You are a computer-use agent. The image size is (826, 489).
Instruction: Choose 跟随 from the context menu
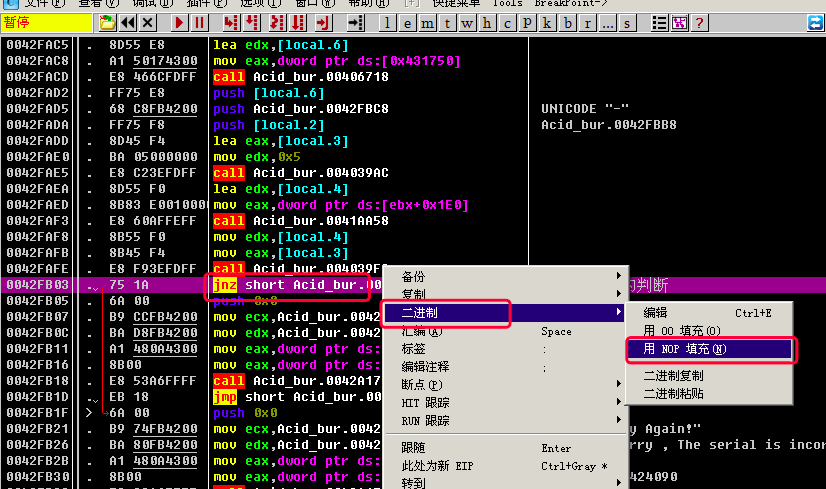coord(505,448)
